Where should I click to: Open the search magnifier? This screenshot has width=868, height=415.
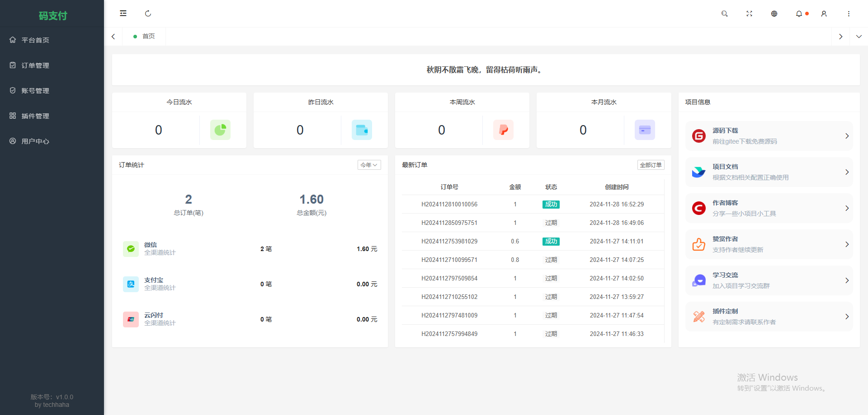tap(724, 14)
